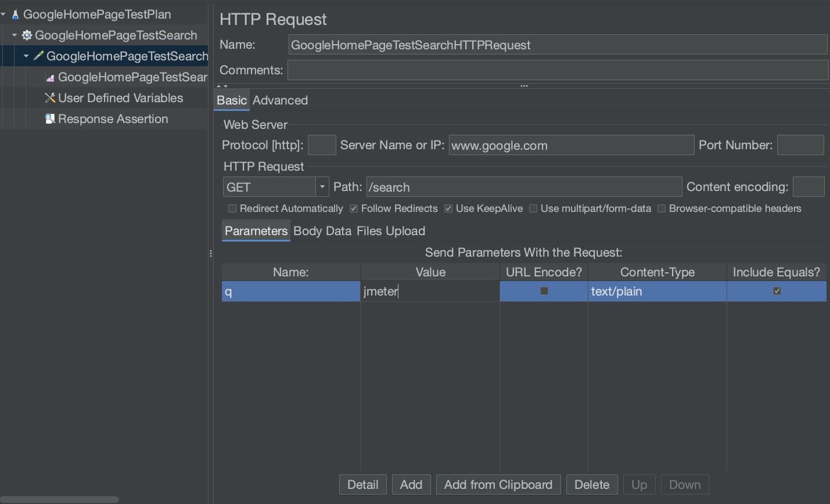Toggle URL Encode for parameter q

[x=544, y=291]
